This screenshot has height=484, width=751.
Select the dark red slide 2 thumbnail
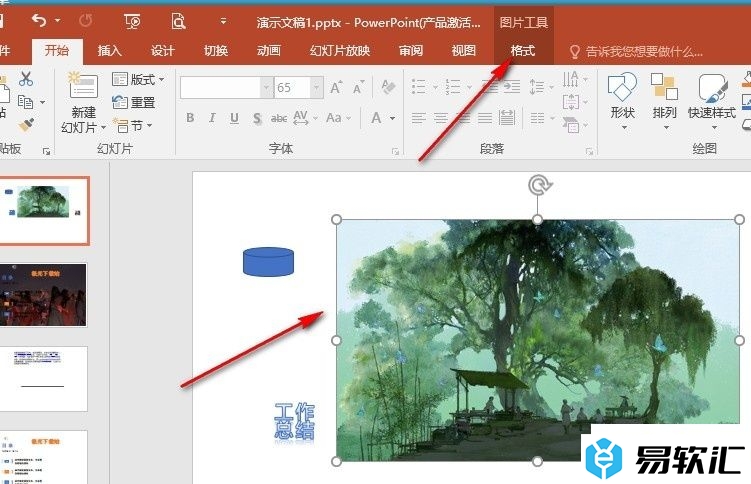pos(43,295)
